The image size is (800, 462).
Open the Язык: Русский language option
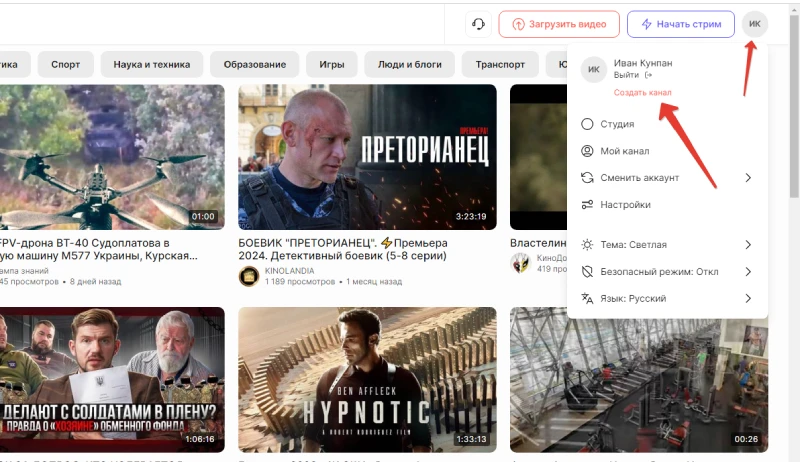(667, 298)
